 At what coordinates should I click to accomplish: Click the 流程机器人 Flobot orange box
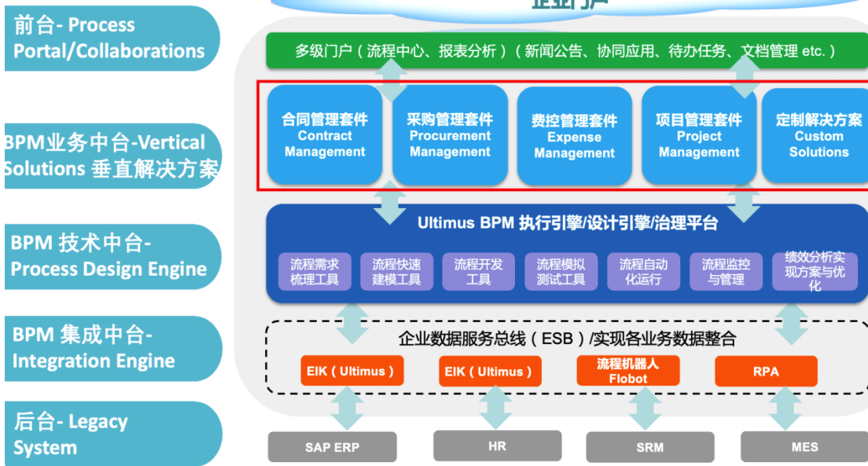pyautogui.click(x=627, y=371)
